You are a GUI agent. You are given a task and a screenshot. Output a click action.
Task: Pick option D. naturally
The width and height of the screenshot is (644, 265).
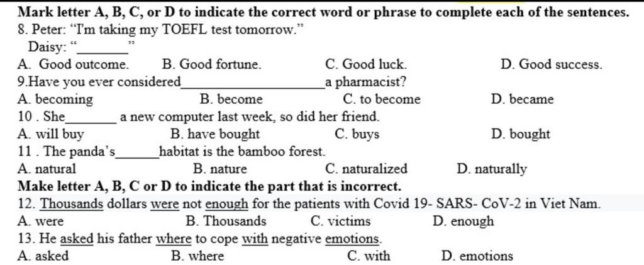click(x=491, y=169)
